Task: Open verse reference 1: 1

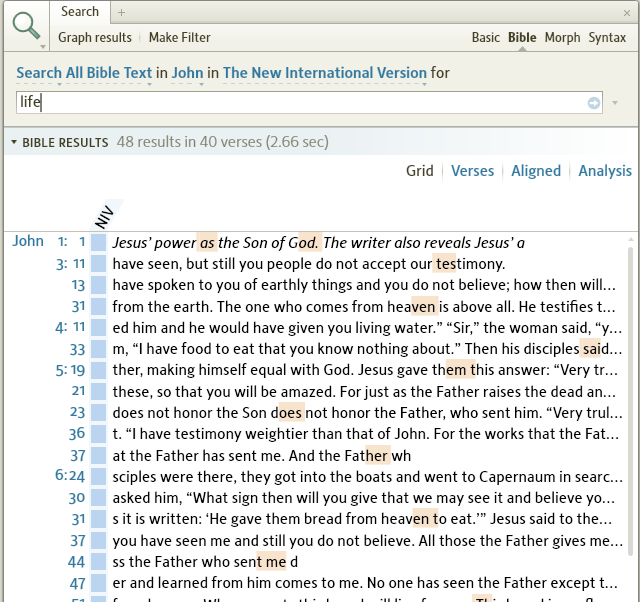Action: point(71,242)
